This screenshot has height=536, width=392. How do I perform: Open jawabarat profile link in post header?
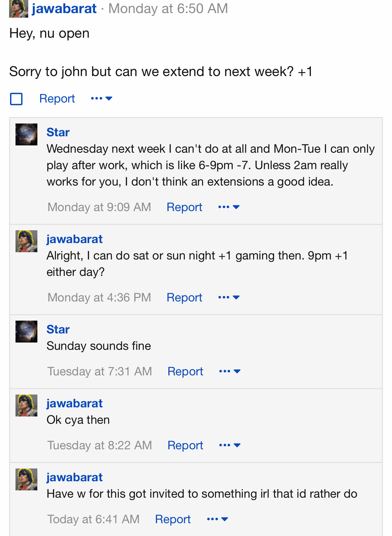[64, 9]
